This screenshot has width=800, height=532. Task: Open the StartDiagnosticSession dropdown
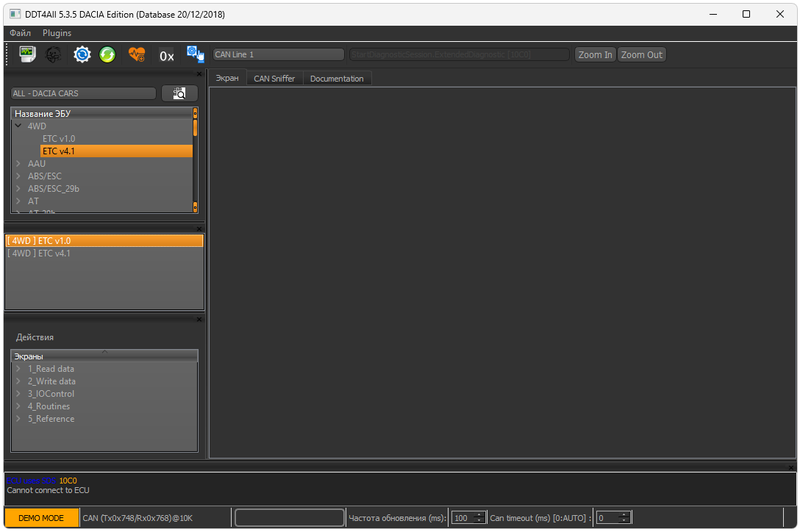point(459,55)
